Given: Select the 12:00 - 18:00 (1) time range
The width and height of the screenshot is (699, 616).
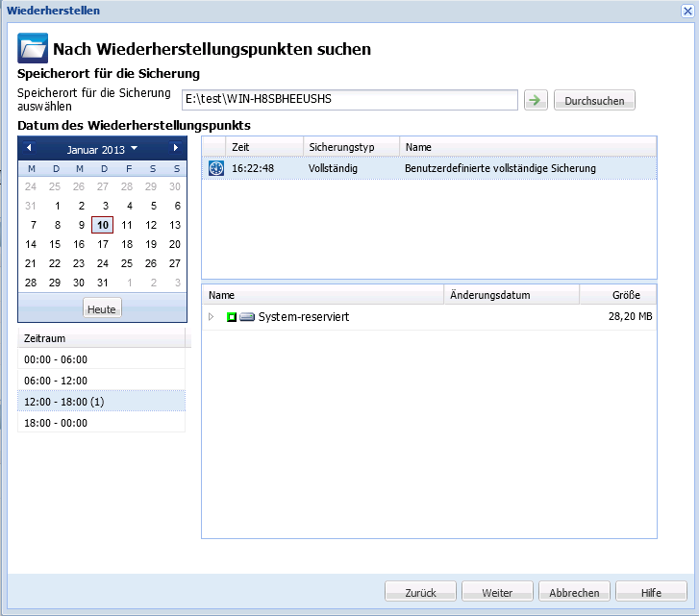Looking at the screenshot, I should coord(101,401).
